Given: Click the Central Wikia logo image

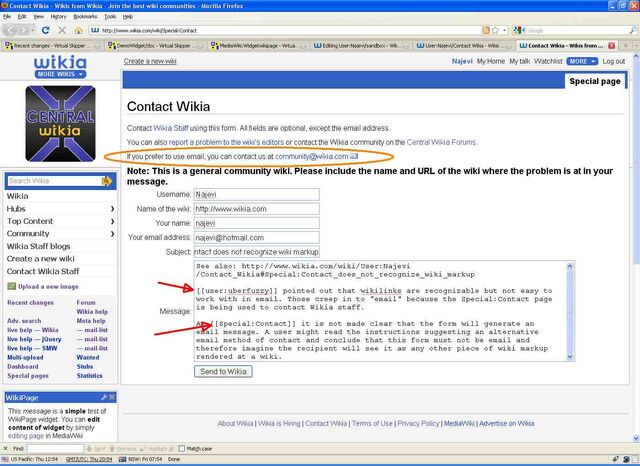Looking at the screenshot, I should coord(60,124).
